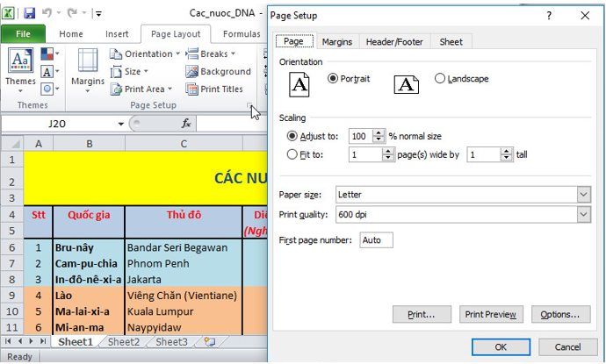Click the Print Titles icon

click(x=214, y=89)
